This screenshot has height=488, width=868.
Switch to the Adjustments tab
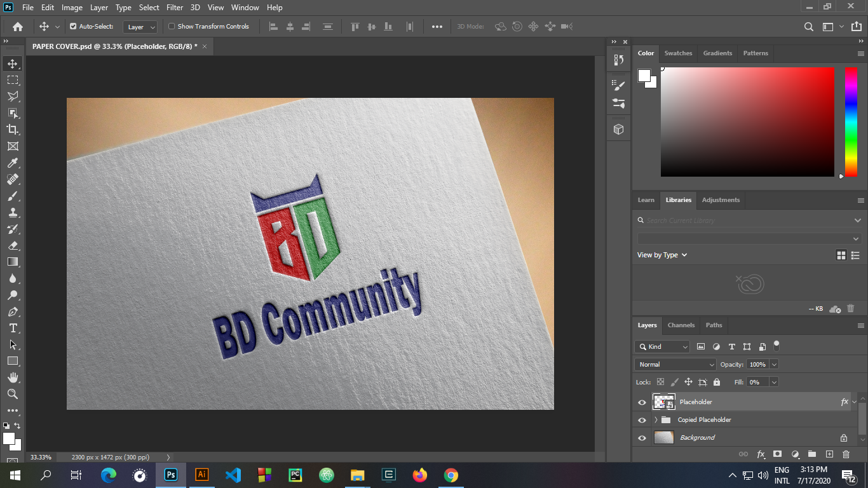pyautogui.click(x=721, y=200)
